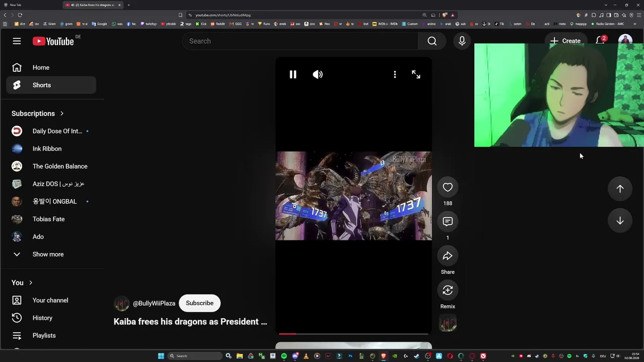644x362 pixels.
Task: Open the account avatar menu
Action: 625,39
